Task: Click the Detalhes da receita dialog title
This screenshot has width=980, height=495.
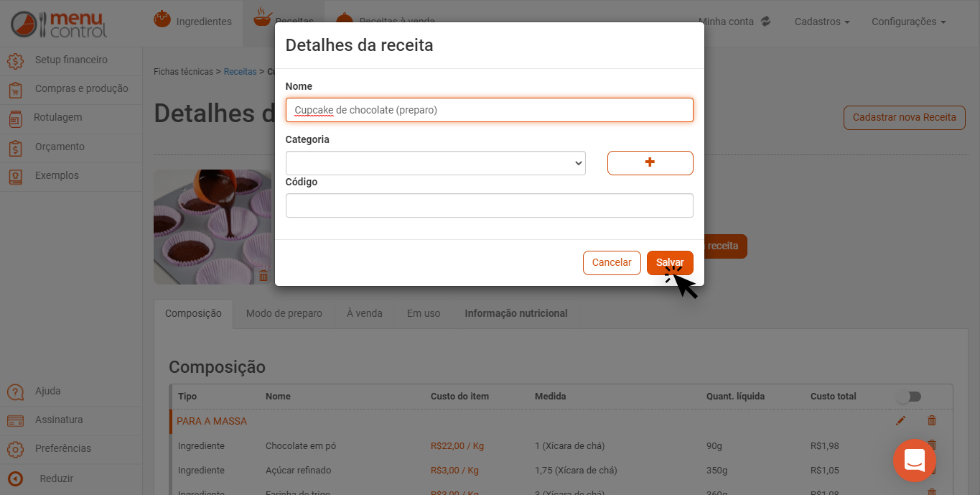Action: [x=360, y=45]
